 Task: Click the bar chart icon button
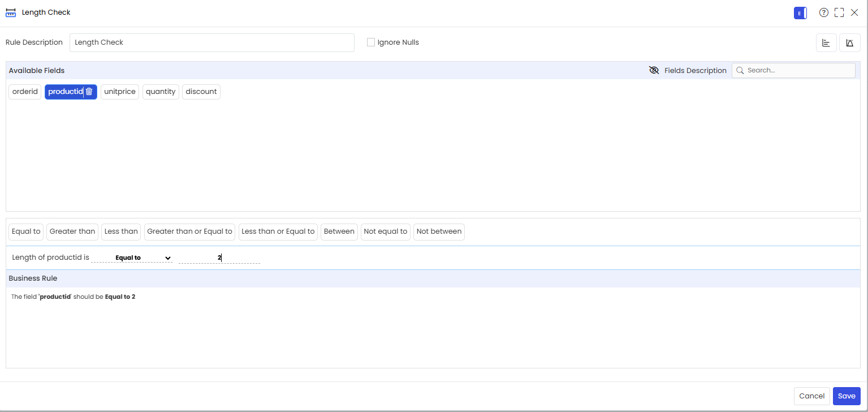(826, 43)
